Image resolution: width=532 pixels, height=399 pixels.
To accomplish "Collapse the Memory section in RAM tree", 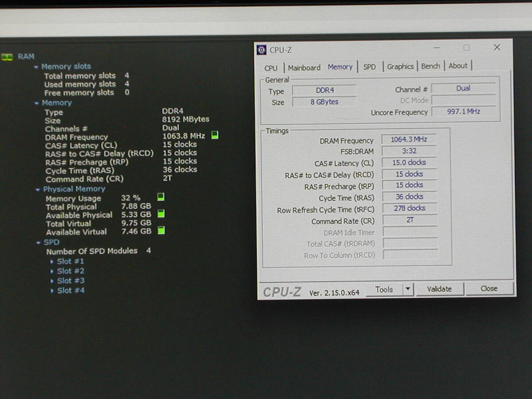I will [37, 103].
